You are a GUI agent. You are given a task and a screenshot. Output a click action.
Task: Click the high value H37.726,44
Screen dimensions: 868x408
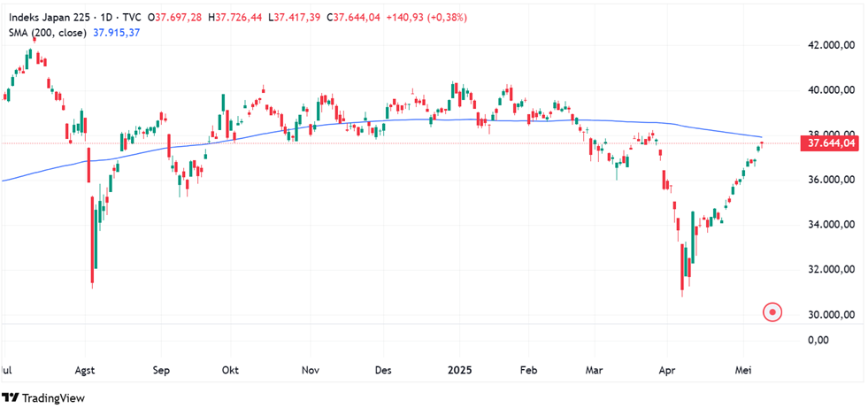pos(237,18)
